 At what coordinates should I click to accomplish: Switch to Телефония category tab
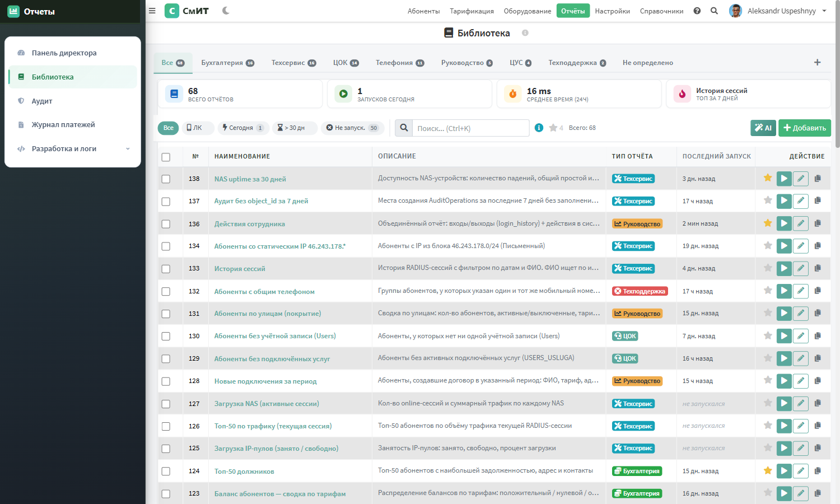[400, 63]
